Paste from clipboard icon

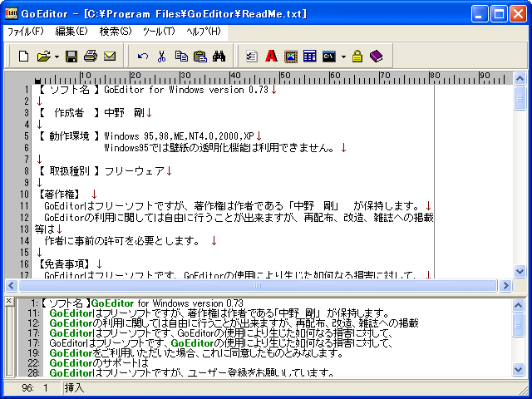200,57
